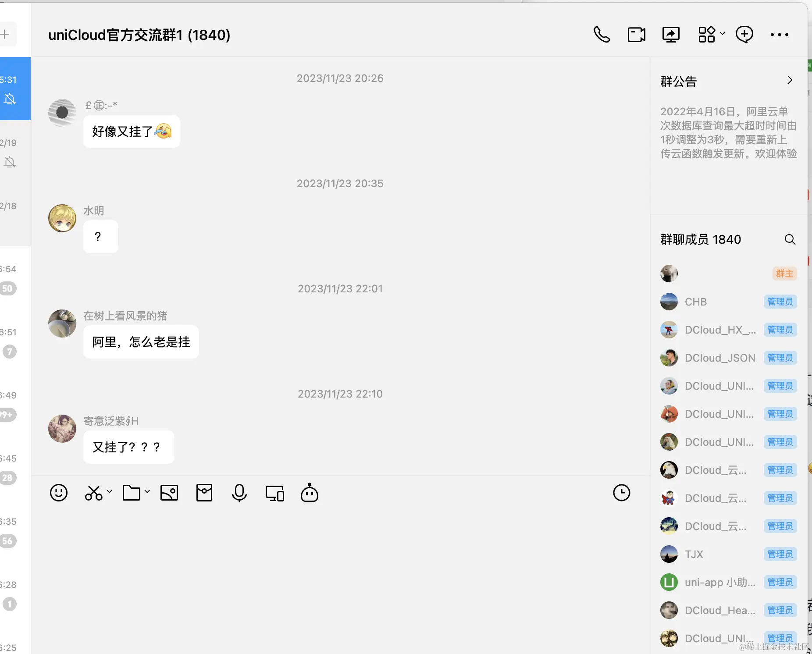This screenshot has height=654, width=812.
Task: Toggle mute for the top pinned conversation
Action: point(10,99)
